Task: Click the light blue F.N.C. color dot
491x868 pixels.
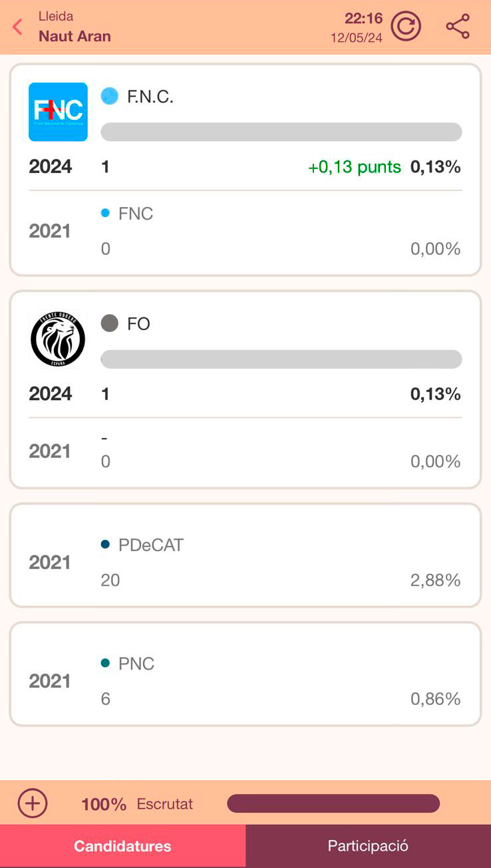Action: [109, 96]
